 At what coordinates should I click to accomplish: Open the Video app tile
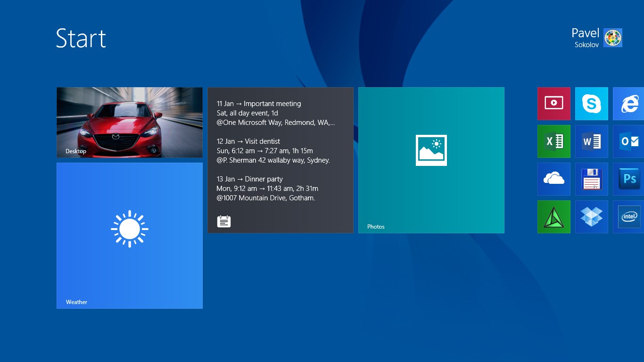click(553, 104)
